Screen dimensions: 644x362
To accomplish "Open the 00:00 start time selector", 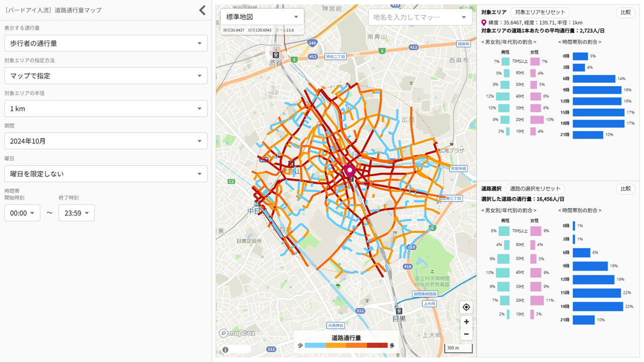I will [22, 213].
